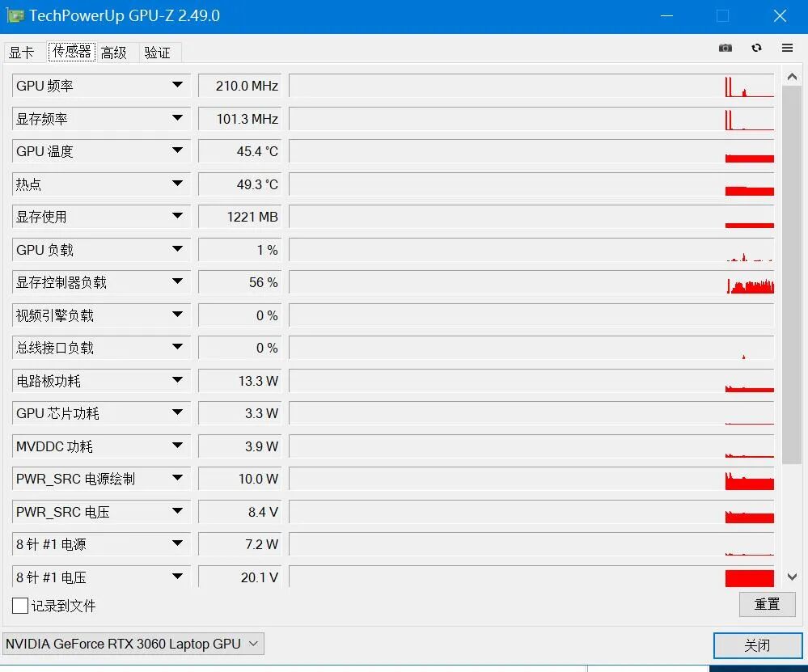Click the 56 % load value

pyautogui.click(x=239, y=282)
